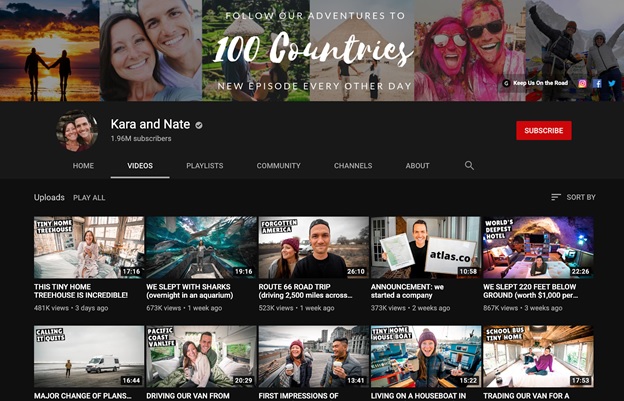This screenshot has width=624, height=401.
Task: Click title MAJOR CHANGE OF PLANS
Action: (83, 396)
